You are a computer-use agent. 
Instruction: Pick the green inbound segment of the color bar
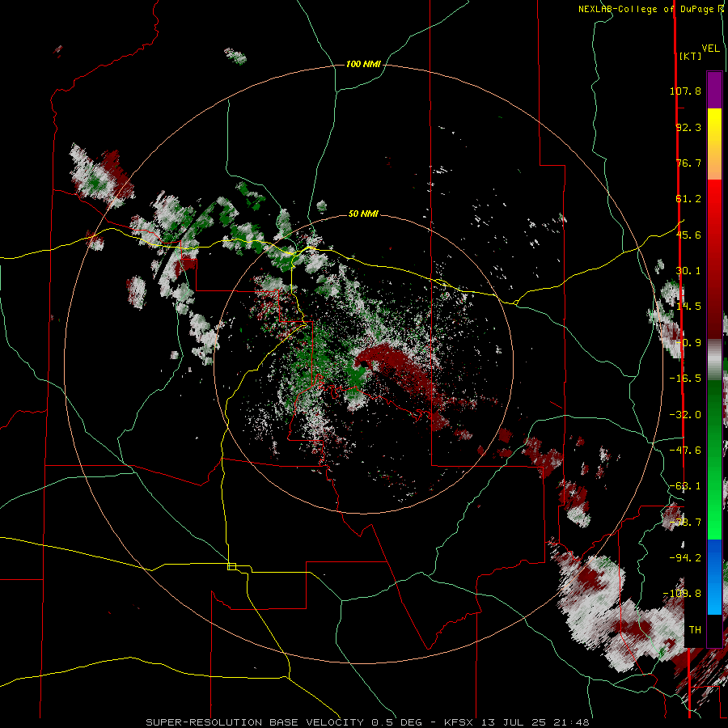714,459
